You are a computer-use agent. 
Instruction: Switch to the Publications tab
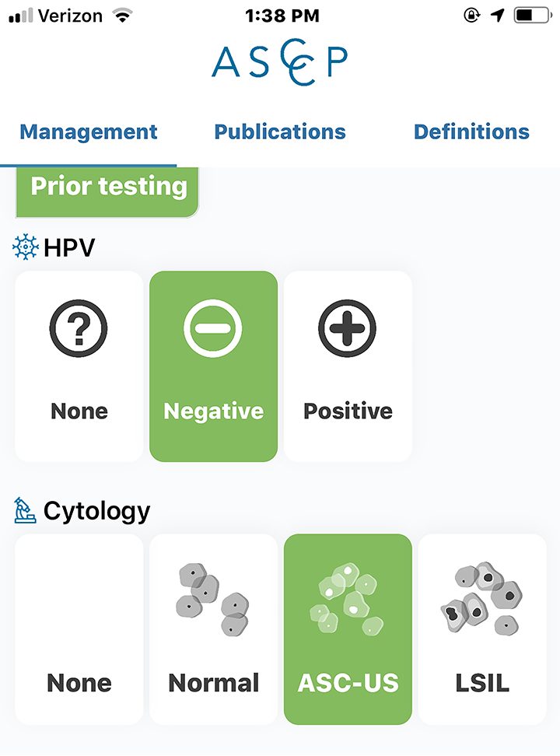[x=280, y=131]
